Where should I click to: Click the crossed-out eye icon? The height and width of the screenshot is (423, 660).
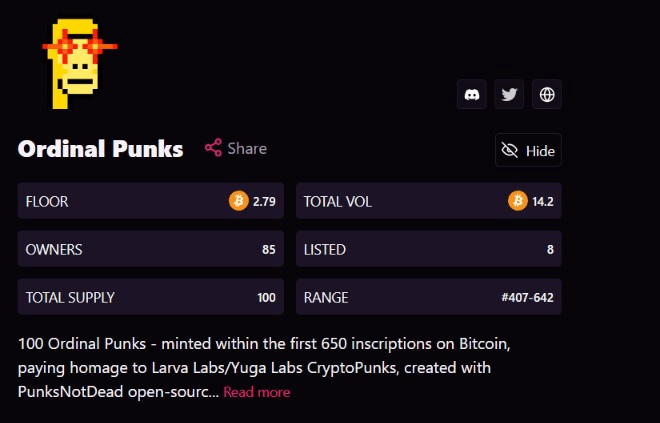510,150
